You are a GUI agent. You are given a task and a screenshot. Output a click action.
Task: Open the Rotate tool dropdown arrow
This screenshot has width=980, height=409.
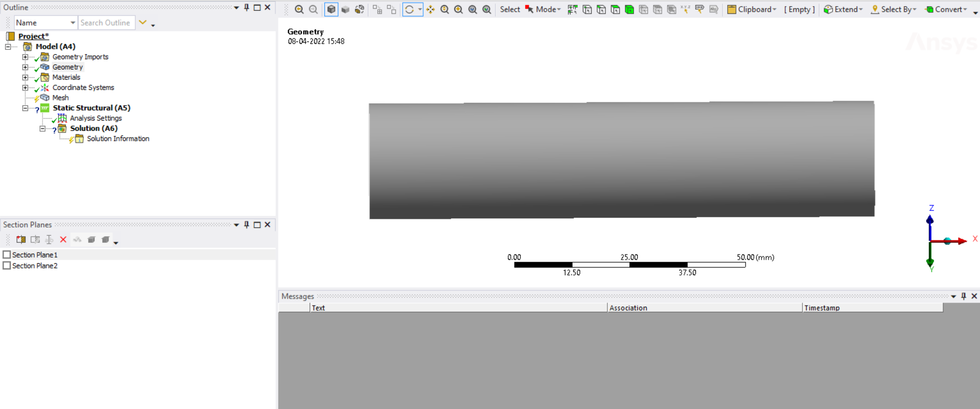coord(420,9)
